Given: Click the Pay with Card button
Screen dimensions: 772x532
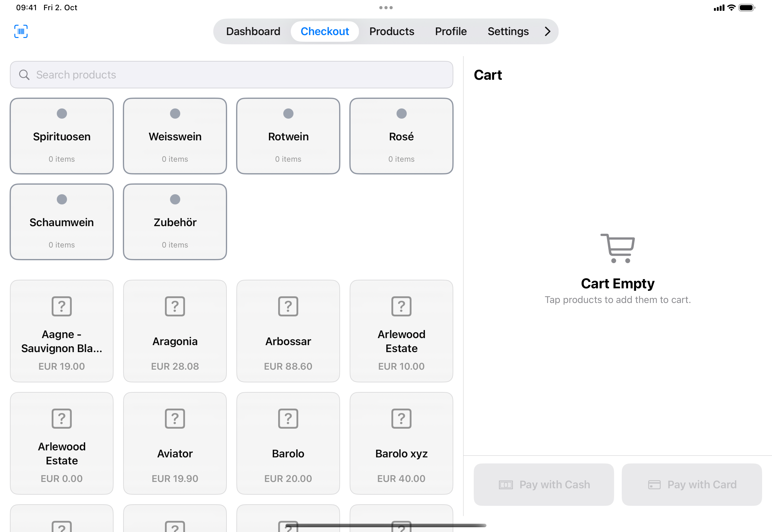Looking at the screenshot, I should click(x=692, y=484).
